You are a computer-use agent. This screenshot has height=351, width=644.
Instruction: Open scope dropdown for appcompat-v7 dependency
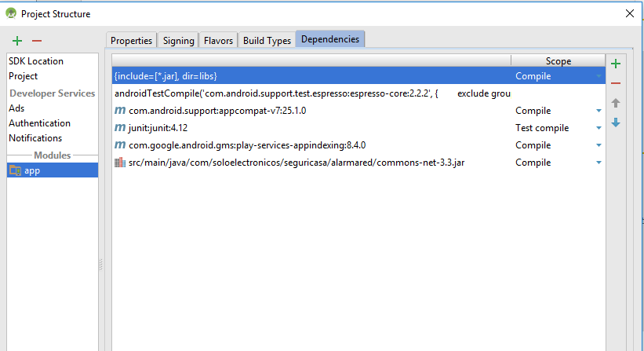tap(599, 111)
